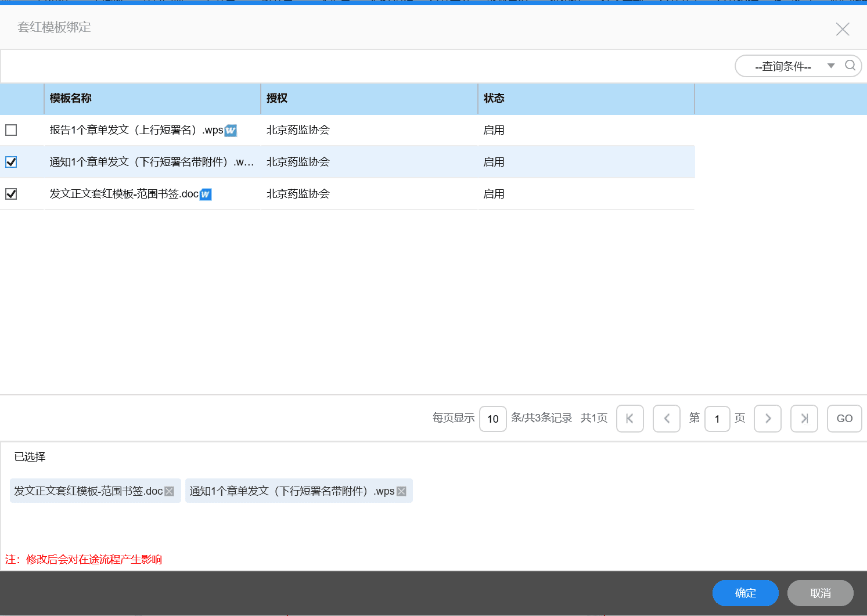Check the 报告1个章单发文 row checkbox
The image size is (867, 616).
pyautogui.click(x=11, y=130)
